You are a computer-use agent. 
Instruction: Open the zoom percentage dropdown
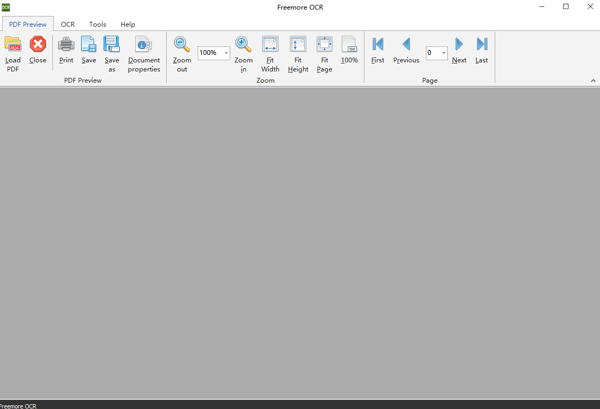pos(226,53)
